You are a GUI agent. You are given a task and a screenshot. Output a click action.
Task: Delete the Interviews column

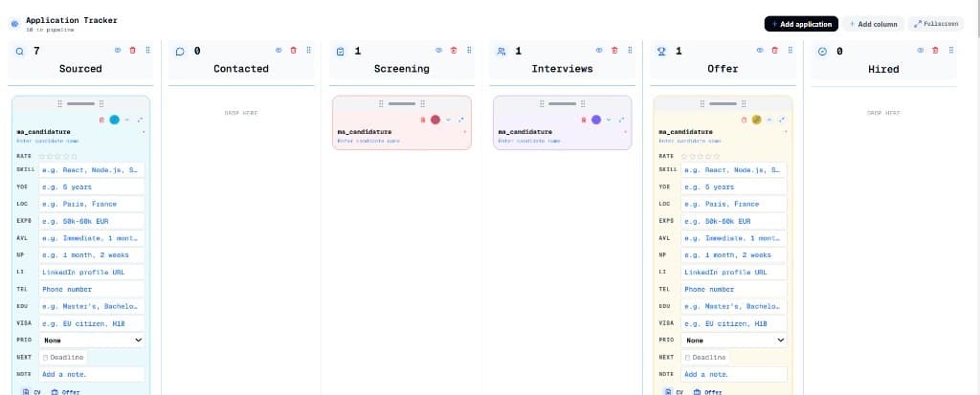click(614, 50)
